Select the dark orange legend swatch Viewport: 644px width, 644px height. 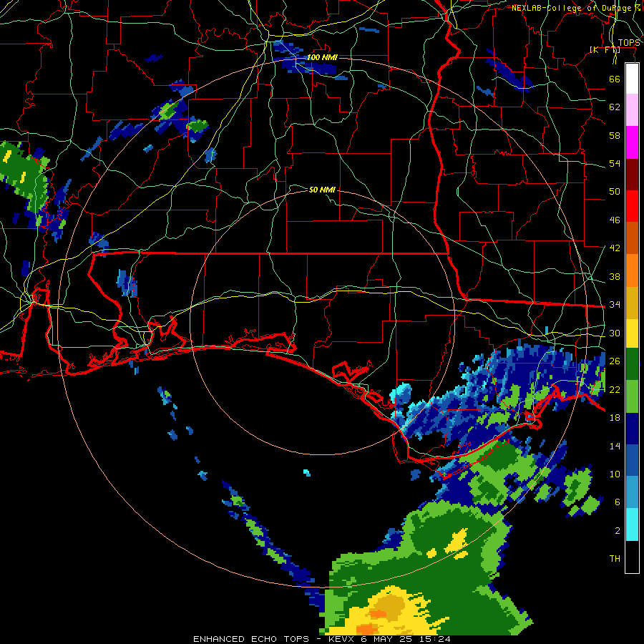632,238
